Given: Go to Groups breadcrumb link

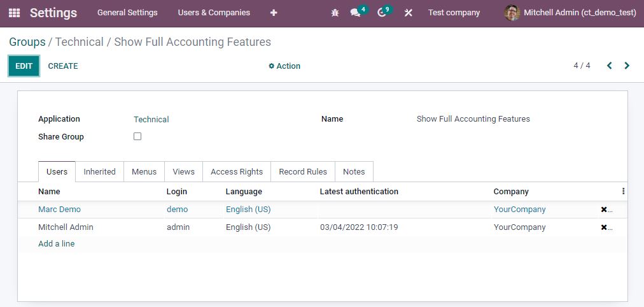Looking at the screenshot, I should (x=27, y=42).
